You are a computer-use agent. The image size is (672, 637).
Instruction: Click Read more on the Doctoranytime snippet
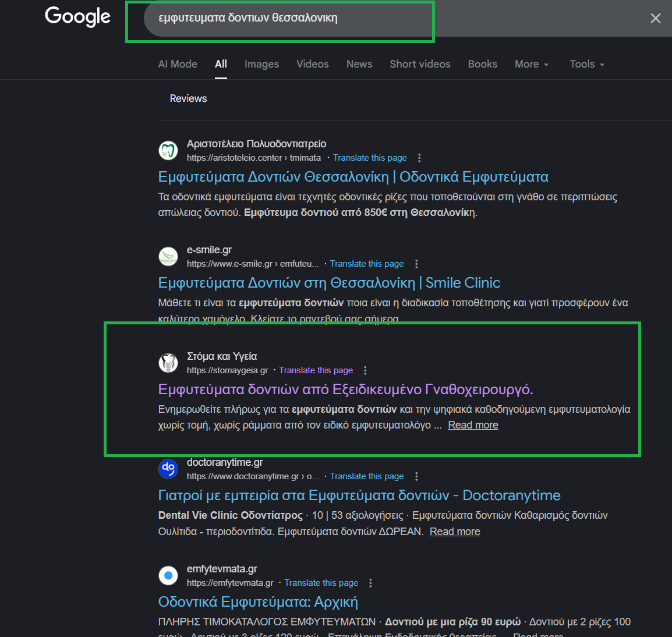pos(455,532)
